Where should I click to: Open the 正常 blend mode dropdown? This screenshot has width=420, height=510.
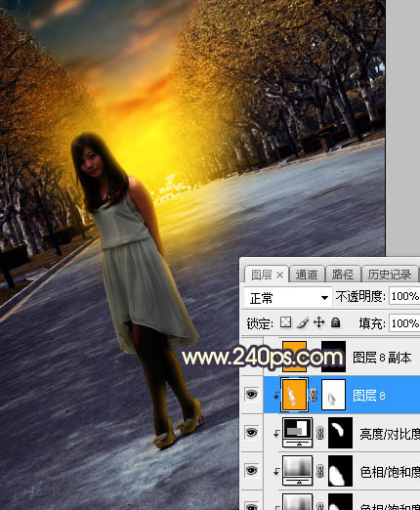coord(288,297)
